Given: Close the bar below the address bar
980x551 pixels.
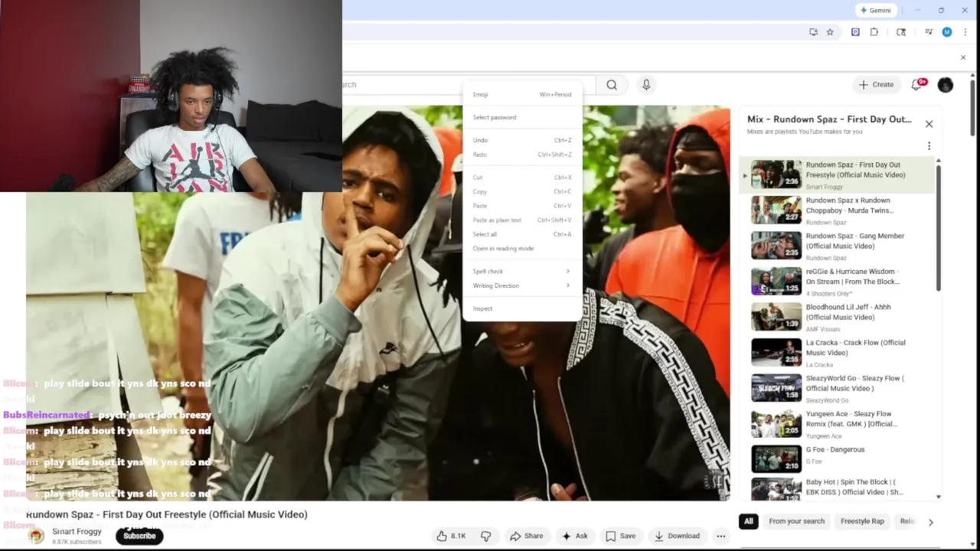Looking at the screenshot, I should tap(963, 57).
